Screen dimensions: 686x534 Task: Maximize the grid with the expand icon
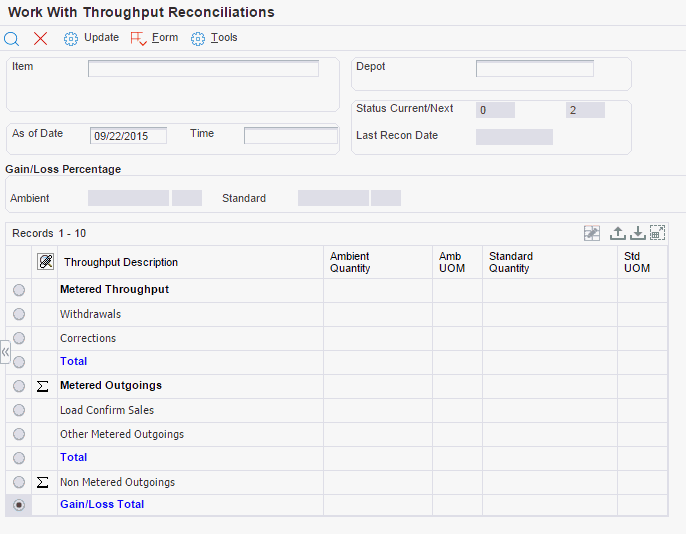(657, 233)
